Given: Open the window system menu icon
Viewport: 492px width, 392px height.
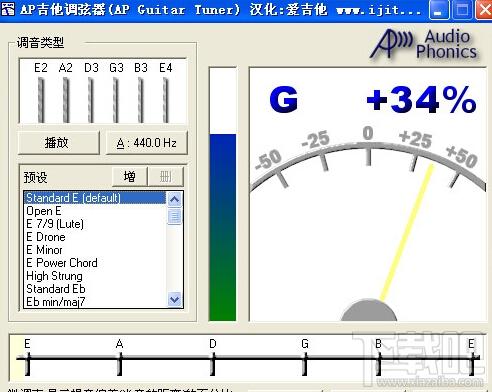Looking at the screenshot, I should (x=8, y=9).
